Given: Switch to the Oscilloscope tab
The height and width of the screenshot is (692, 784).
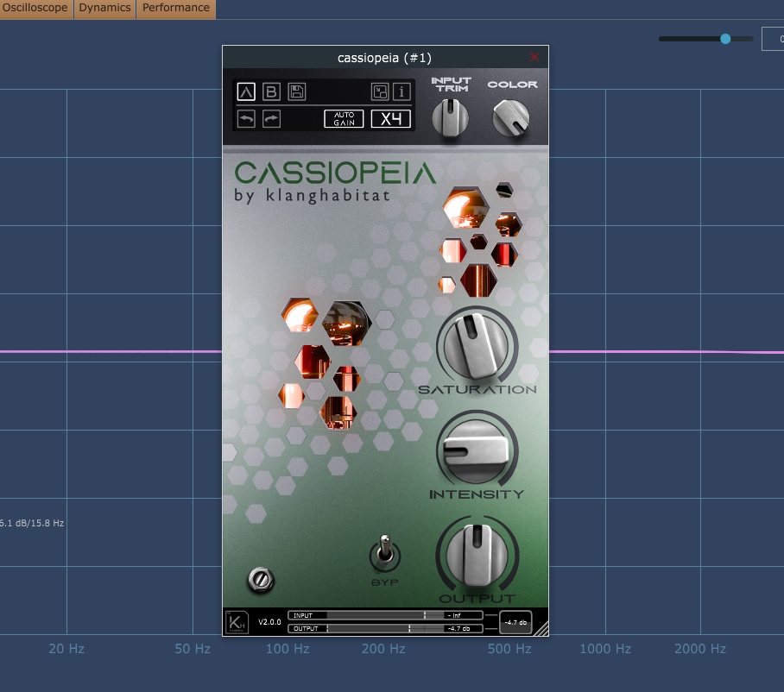Looking at the screenshot, I should [35, 8].
